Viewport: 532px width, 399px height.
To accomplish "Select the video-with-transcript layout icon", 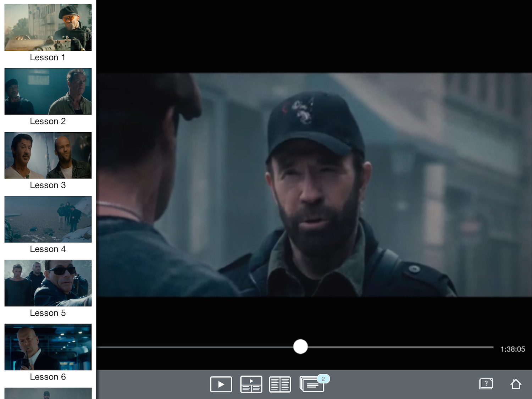I will point(251,384).
